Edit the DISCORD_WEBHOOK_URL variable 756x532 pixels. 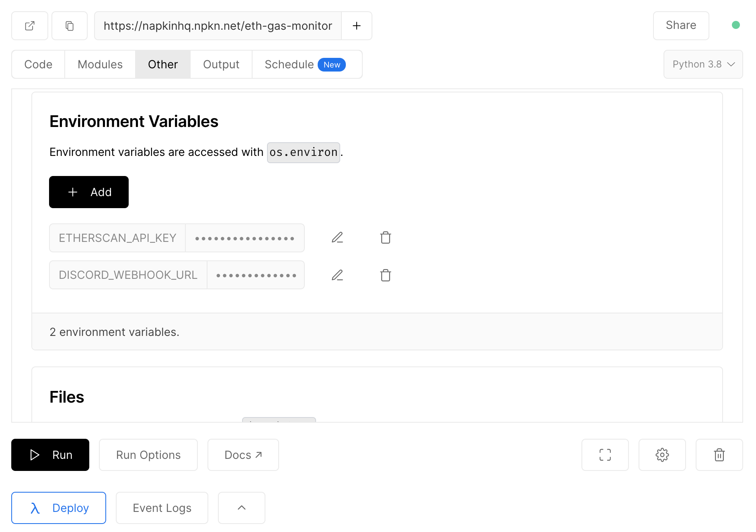pyautogui.click(x=337, y=275)
